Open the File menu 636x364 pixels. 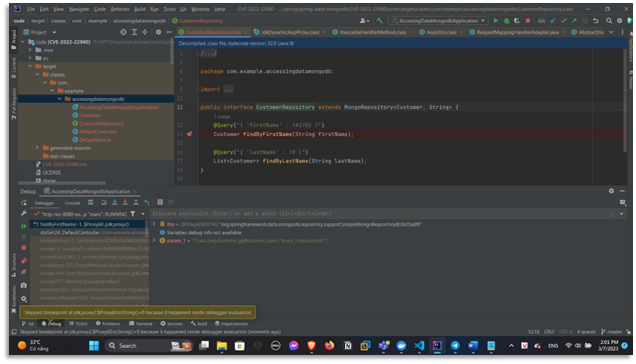pyautogui.click(x=31, y=9)
